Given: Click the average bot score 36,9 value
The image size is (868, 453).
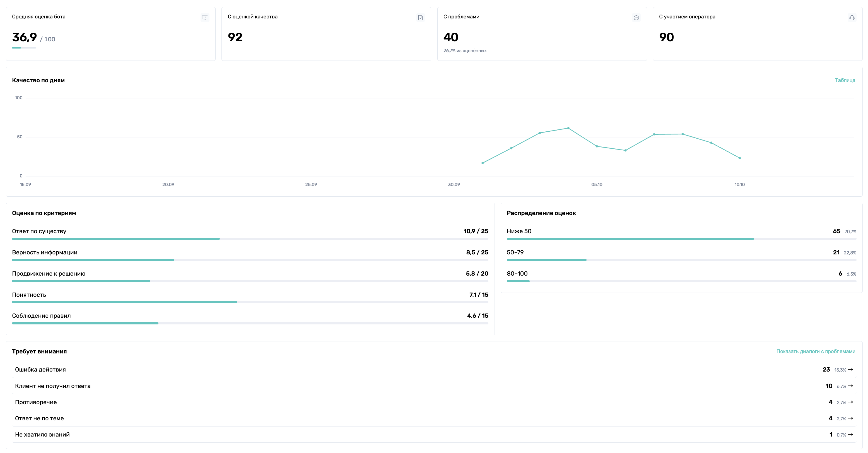Looking at the screenshot, I should (x=24, y=37).
